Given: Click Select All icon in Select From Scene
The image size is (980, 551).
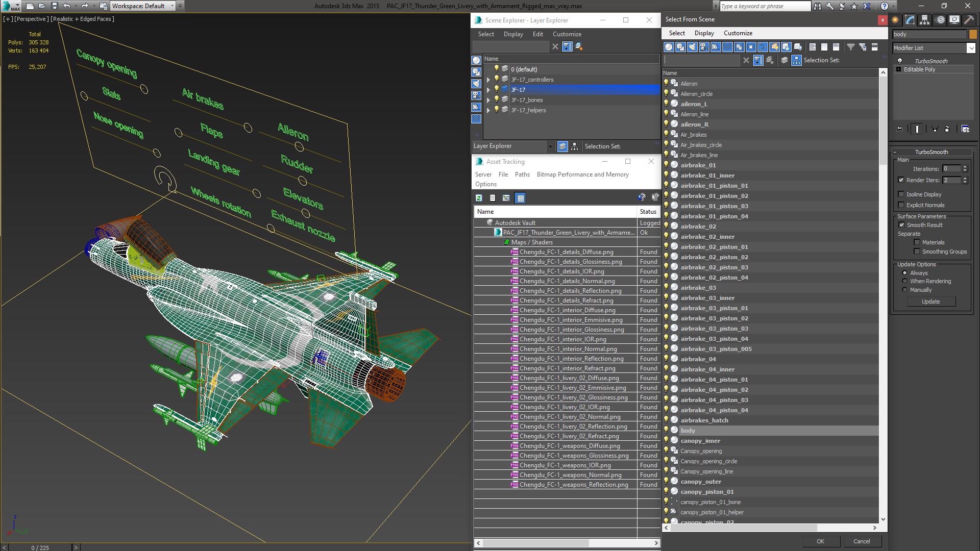Looking at the screenshot, I should pos(813,47).
